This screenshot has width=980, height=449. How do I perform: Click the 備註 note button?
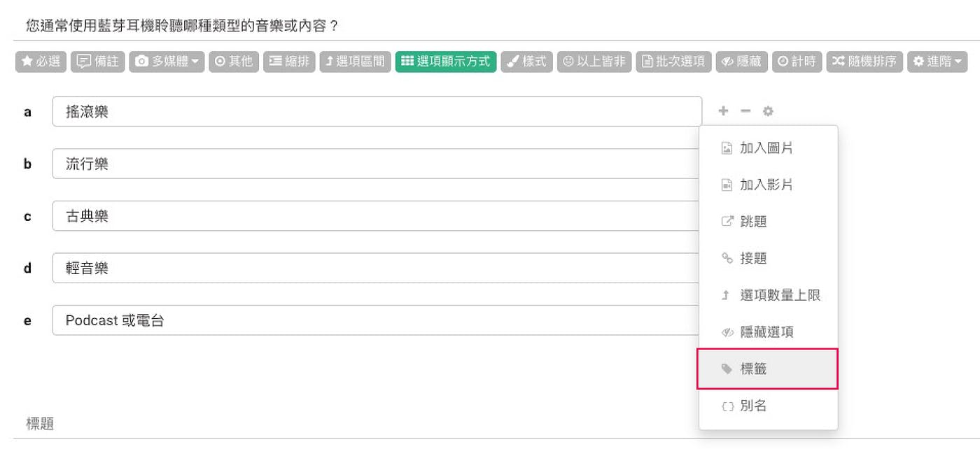pyautogui.click(x=97, y=62)
